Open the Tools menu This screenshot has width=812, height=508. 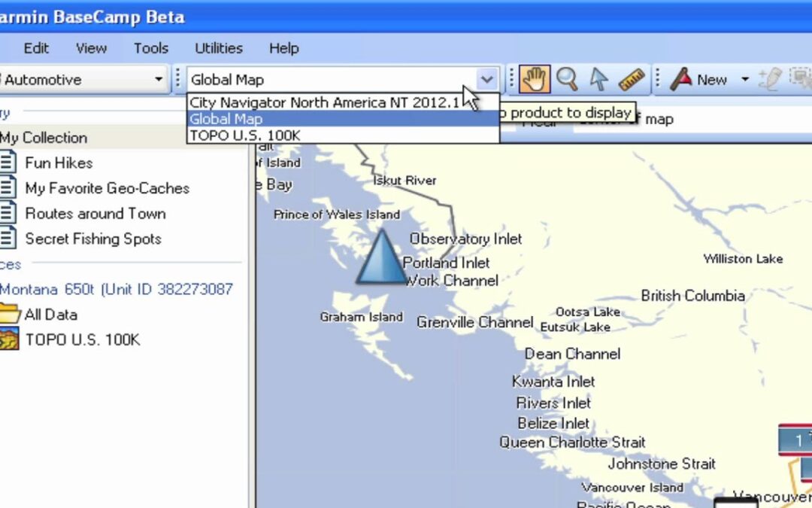point(151,48)
